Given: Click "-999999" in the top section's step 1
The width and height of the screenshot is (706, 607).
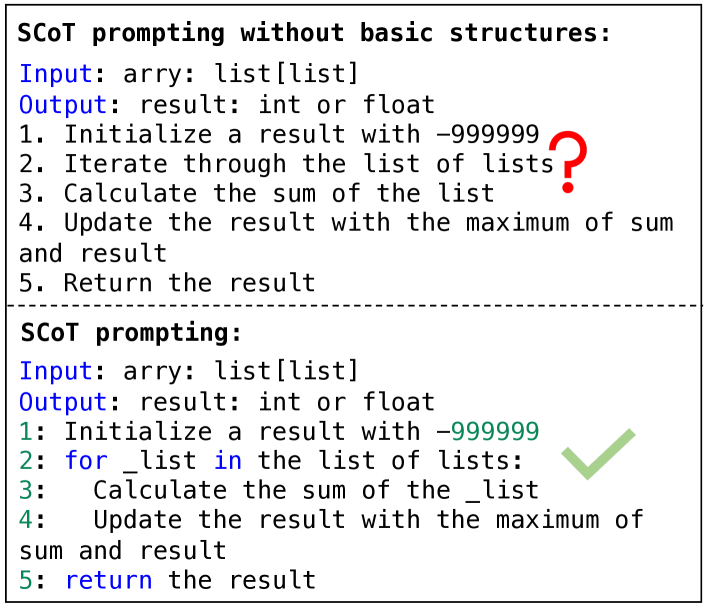Looking at the screenshot, I should tap(487, 134).
